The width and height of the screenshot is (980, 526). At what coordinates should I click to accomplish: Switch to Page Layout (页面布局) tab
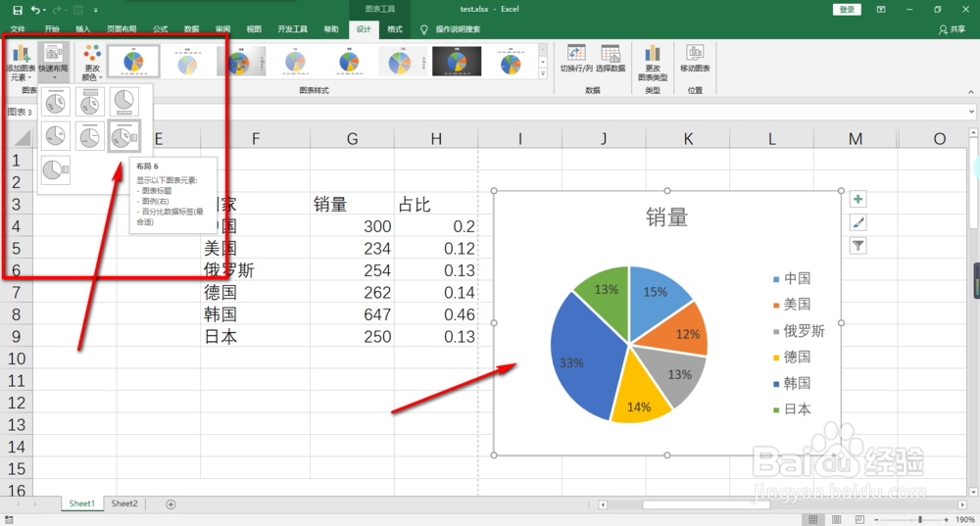[x=122, y=29]
